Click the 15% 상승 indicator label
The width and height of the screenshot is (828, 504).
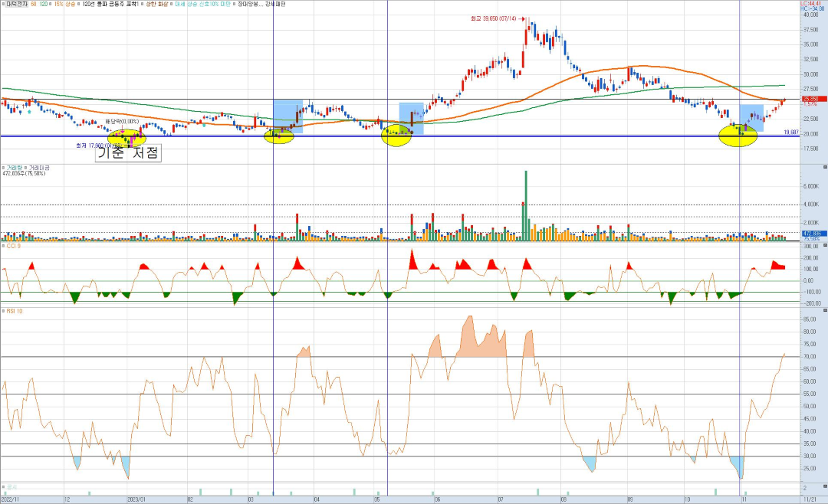point(64,4)
